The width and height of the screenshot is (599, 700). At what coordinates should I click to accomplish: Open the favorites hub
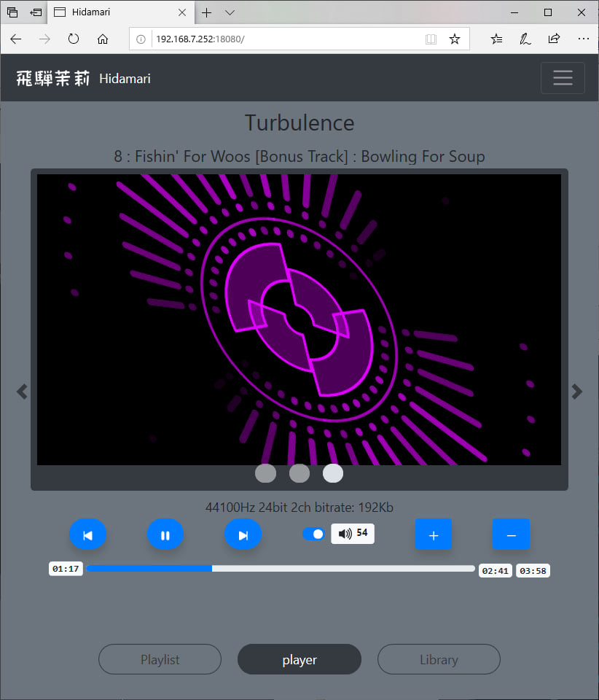point(496,39)
